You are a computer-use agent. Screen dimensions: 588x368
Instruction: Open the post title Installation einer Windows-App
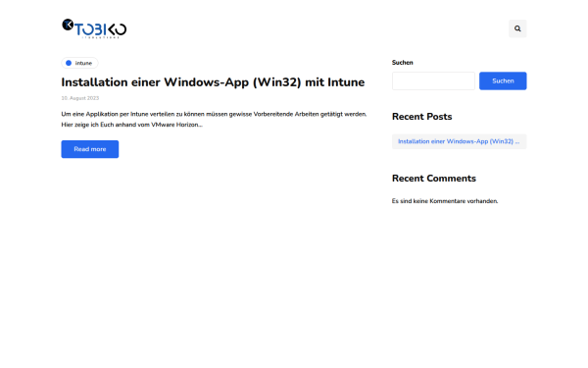[213, 82]
